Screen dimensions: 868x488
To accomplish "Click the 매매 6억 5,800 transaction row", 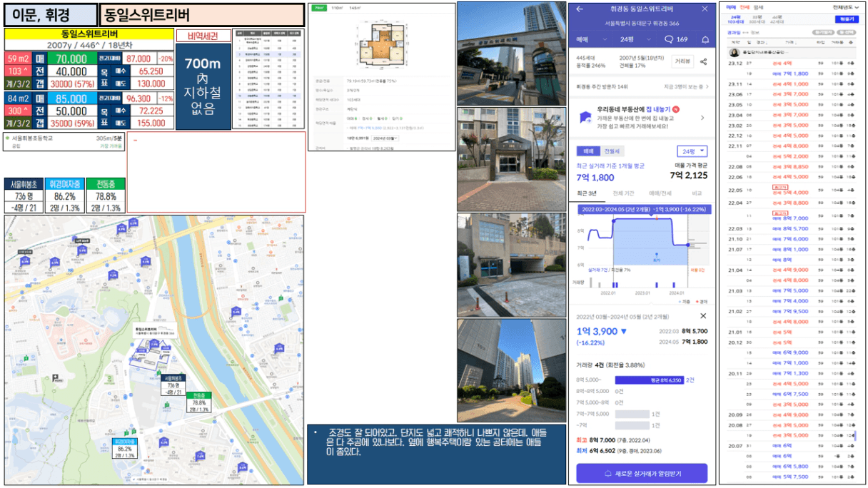I will click(791, 466).
